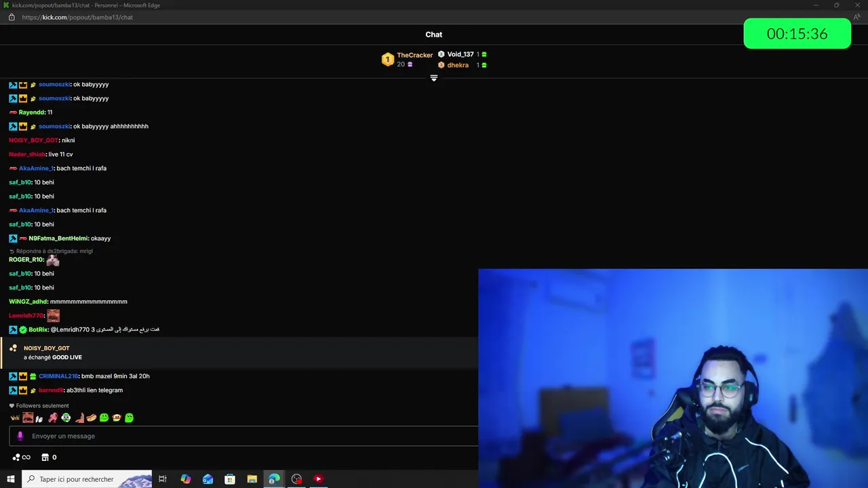
Task: Open Void_137's leaderboard entry
Action: click(x=460, y=54)
